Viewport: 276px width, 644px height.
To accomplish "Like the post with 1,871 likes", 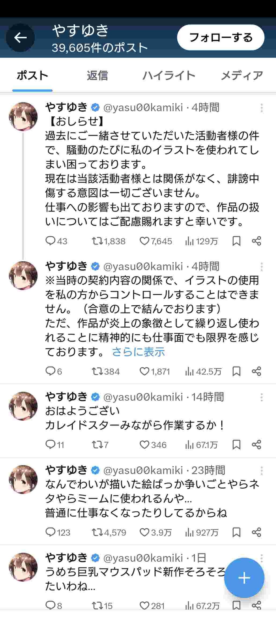I will pos(144,371).
